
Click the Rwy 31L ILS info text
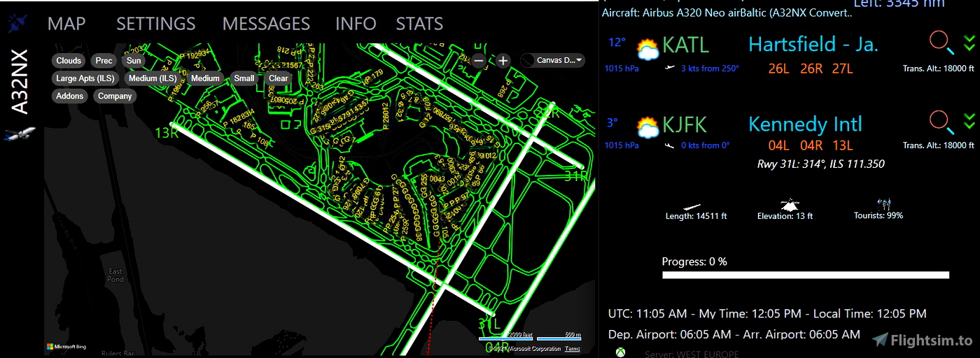click(x=821, y=164)
